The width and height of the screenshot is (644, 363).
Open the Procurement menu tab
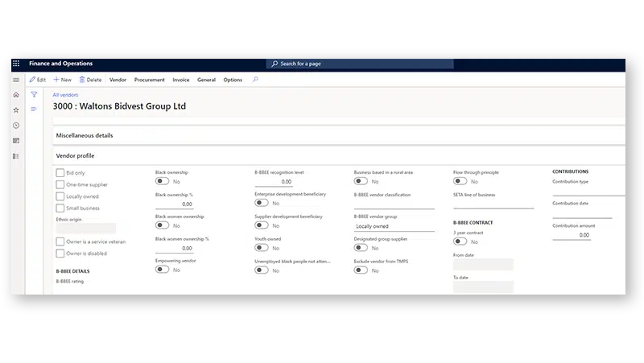coord(149,80)
